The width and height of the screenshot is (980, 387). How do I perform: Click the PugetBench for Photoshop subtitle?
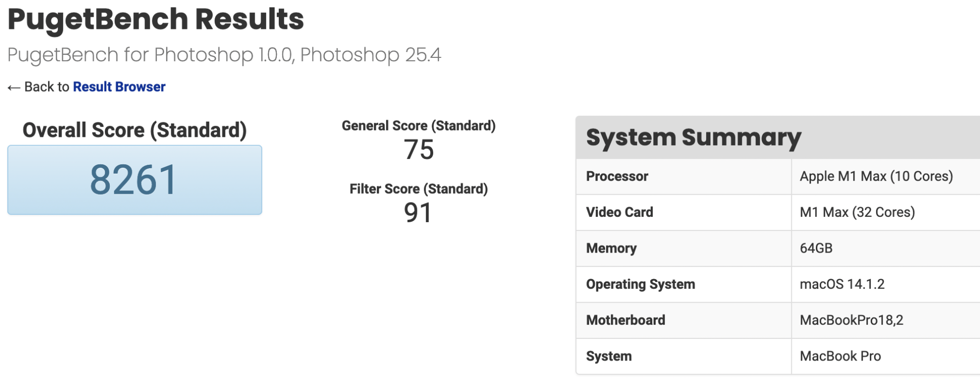(224, 55)
